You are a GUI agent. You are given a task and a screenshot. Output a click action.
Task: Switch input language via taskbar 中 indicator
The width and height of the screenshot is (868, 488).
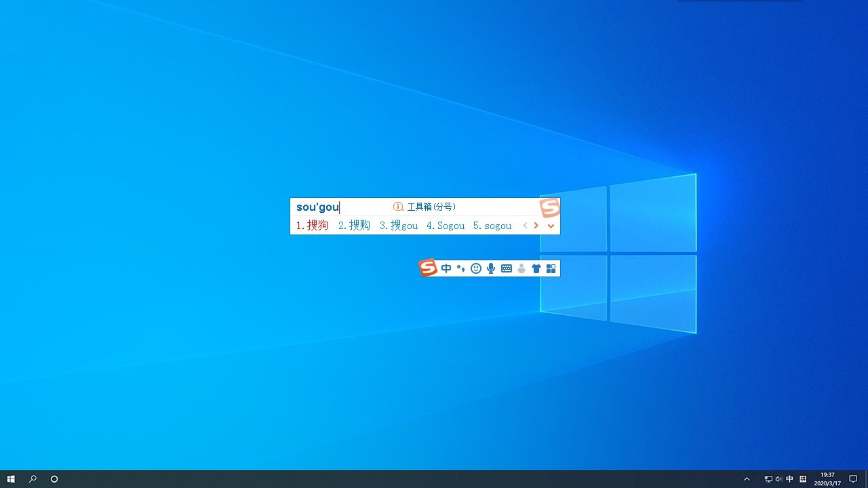[x=789, y=479]
